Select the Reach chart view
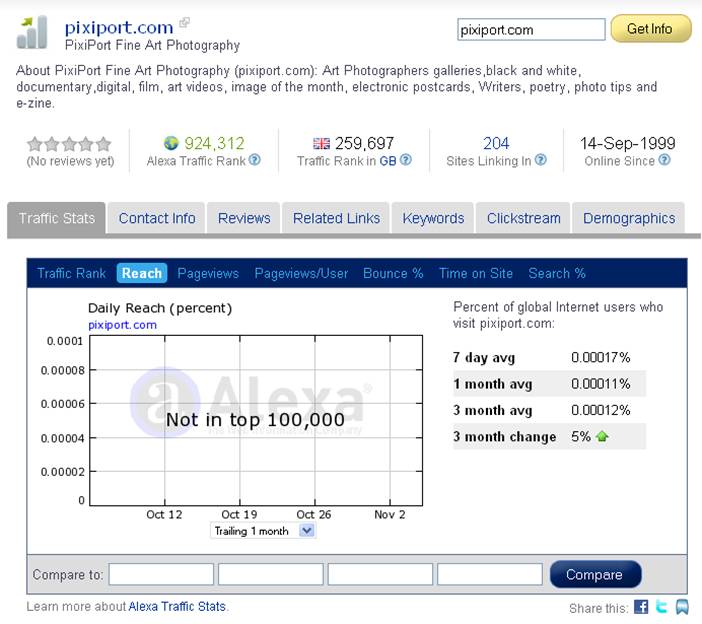 [141, 273]
